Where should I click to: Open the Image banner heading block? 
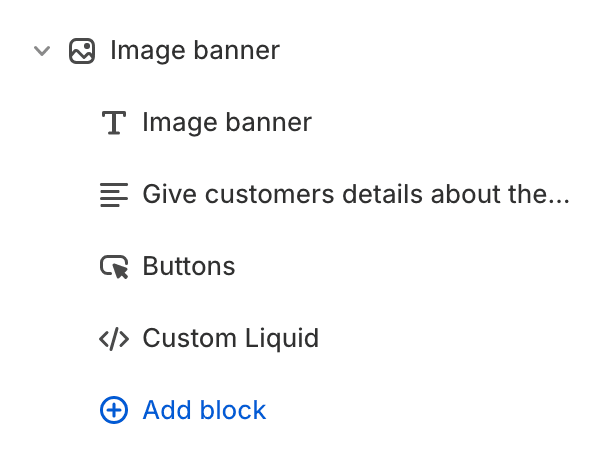(227, 122)
